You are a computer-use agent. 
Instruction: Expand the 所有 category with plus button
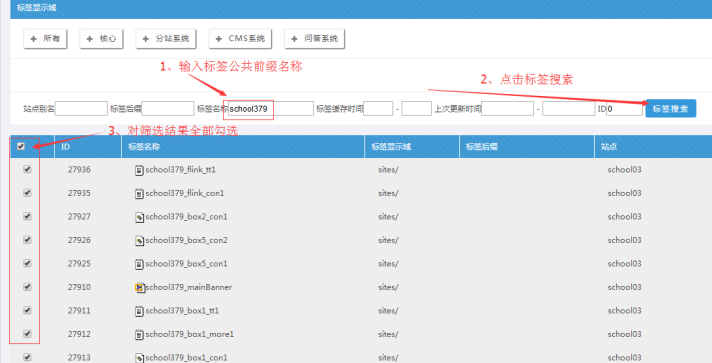click(45, 39)
